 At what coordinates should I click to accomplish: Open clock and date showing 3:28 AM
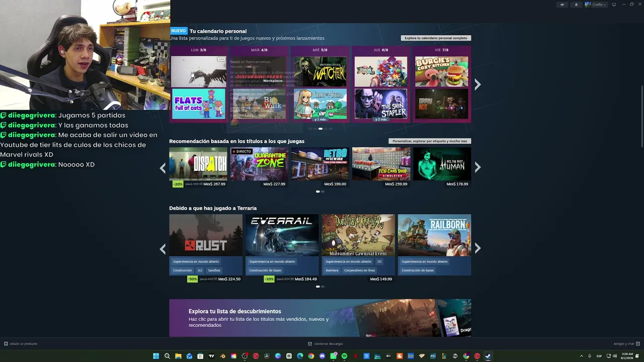point(627,355)
